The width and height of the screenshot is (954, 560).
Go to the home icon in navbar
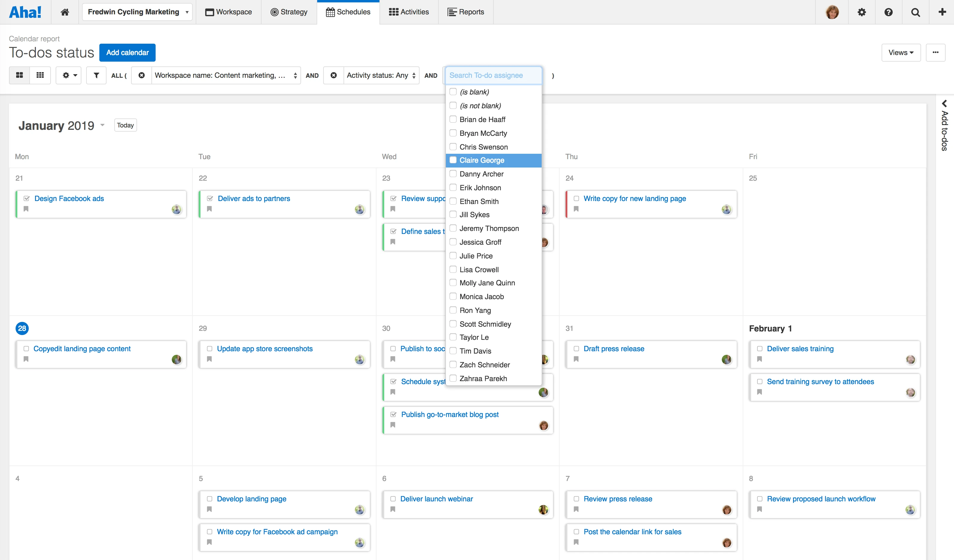(65, 12)
